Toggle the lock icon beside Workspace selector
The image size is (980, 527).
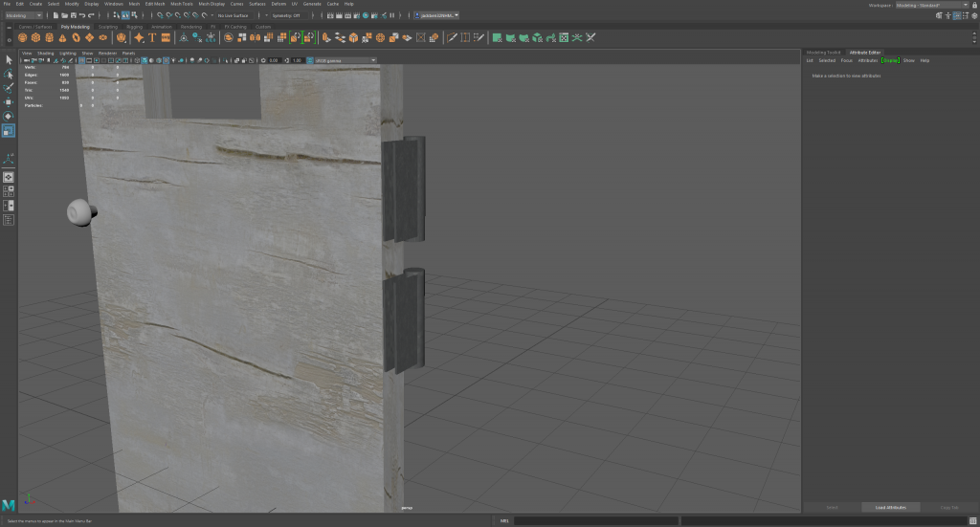pos(973,5)
